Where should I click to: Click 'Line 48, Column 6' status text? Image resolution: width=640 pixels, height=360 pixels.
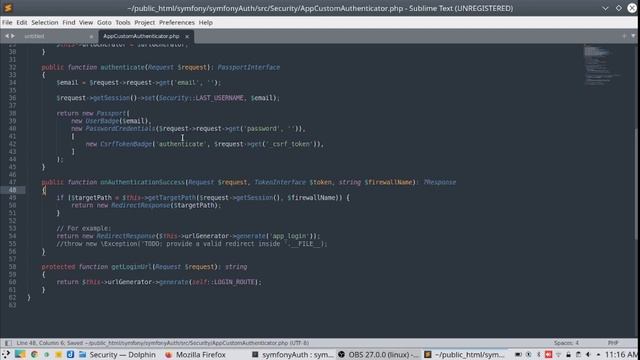click(x=39, y=343)
